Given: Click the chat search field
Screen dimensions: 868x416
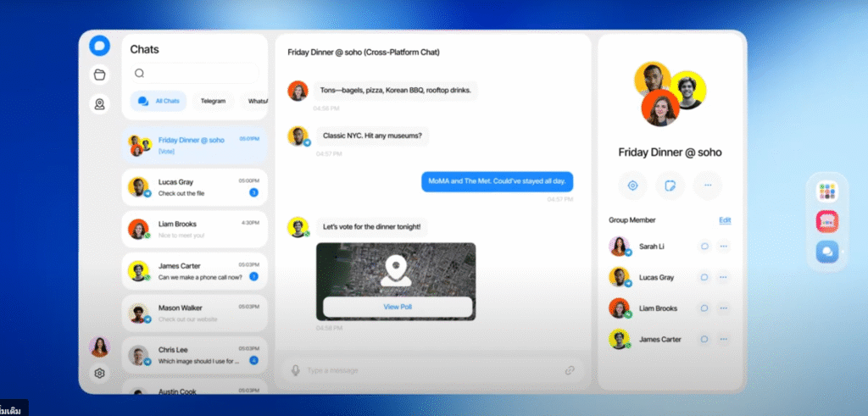Looking at the screenshot, I should pyautogui.click(x=195, y=73).
